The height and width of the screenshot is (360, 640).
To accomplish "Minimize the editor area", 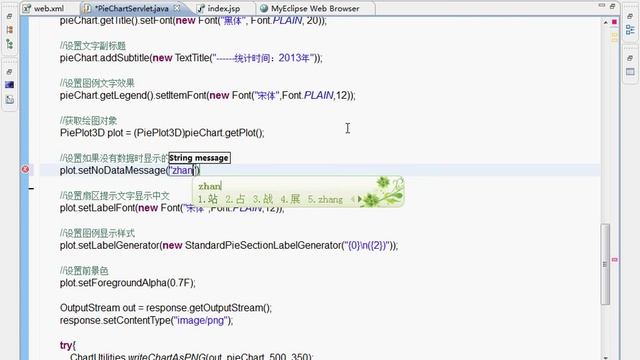I will click(602, 6).
